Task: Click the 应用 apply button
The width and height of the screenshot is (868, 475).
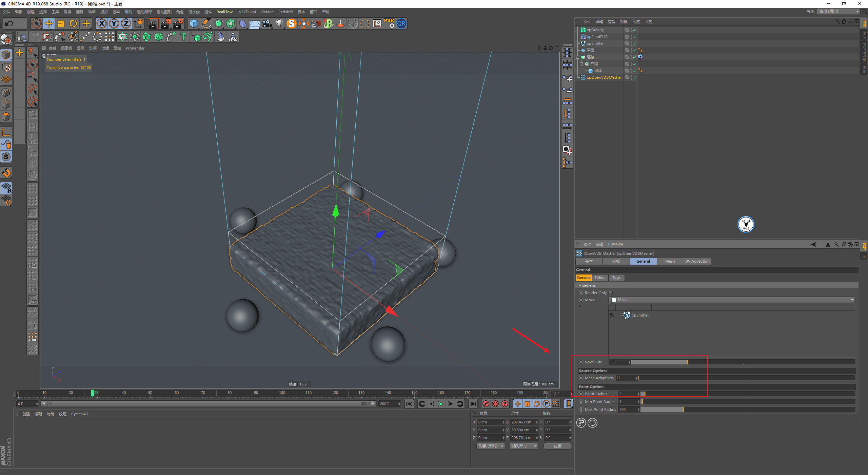Action: click(557, 446)
